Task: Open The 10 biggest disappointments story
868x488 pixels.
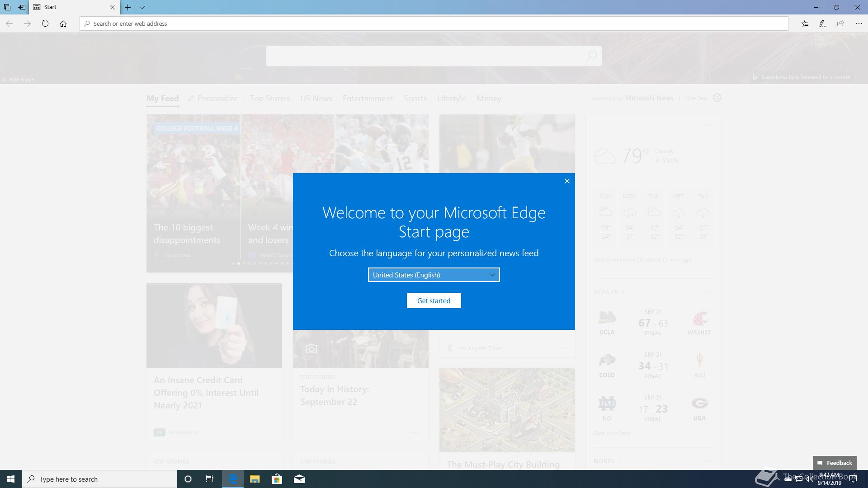Action: tap(187, 234)
